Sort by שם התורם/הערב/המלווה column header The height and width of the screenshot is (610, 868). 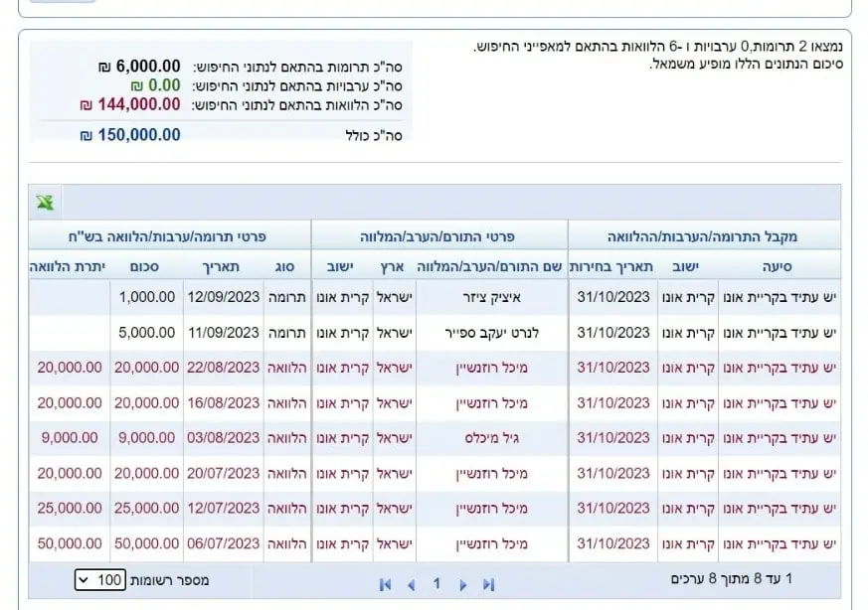pos(489,266)
